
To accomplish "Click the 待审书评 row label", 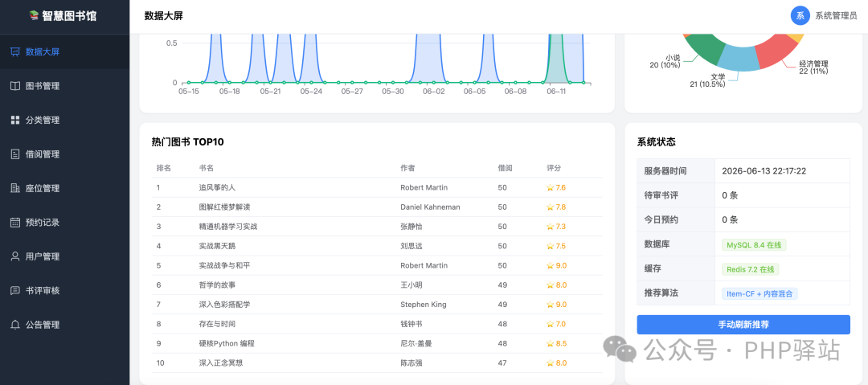I will pyautogui.click(x=661, y=195).
